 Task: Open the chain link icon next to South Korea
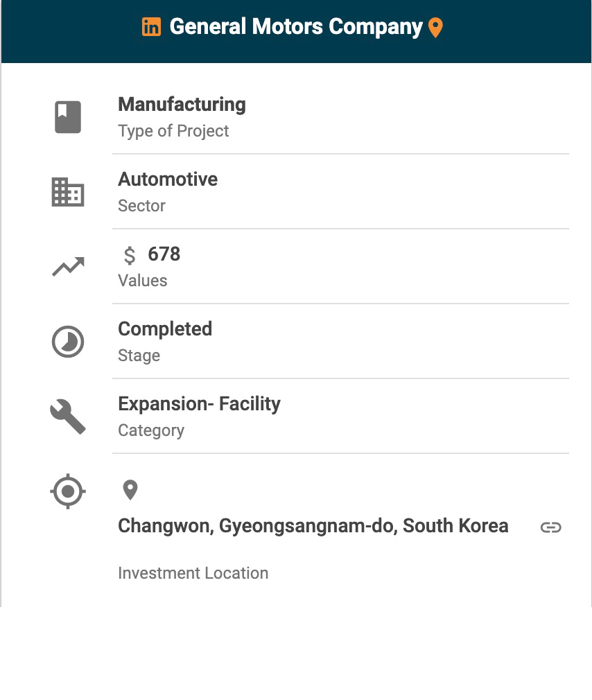550,527
